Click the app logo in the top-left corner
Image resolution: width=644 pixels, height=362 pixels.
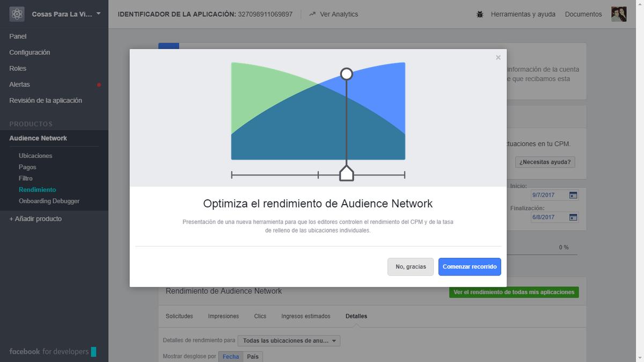(x=17, y=13)
